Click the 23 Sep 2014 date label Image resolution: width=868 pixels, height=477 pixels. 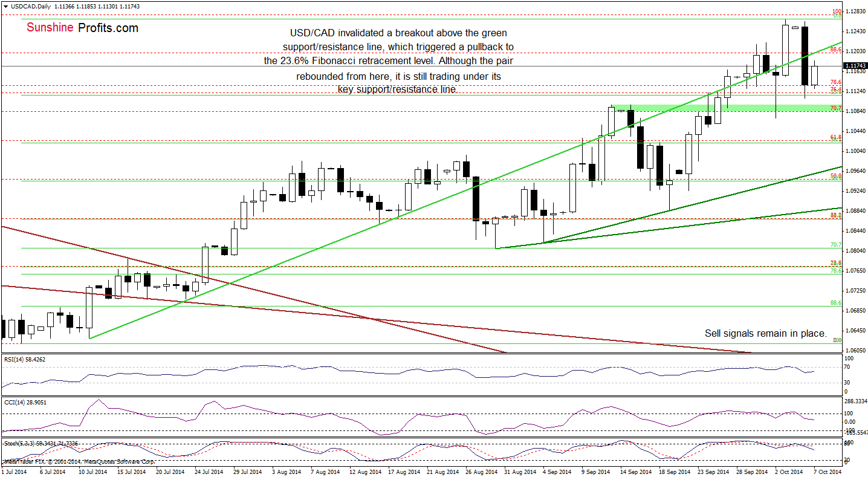coord(713,472)
